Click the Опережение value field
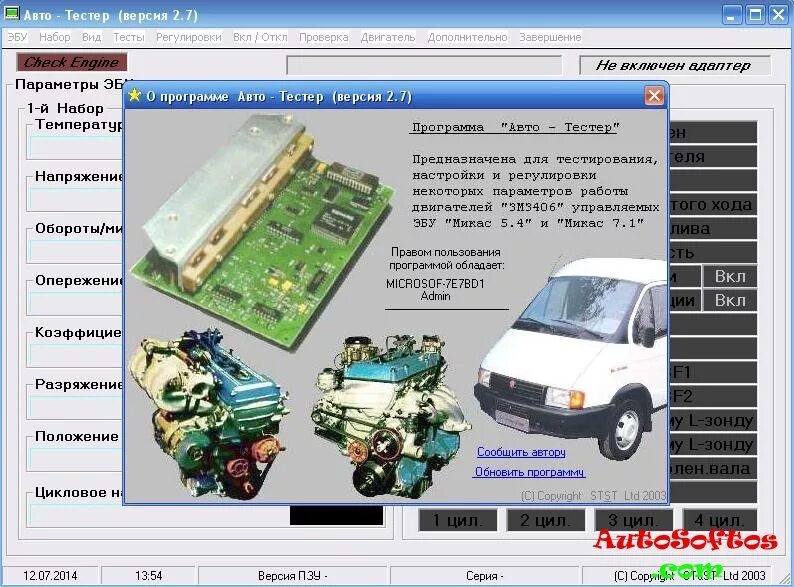This screenshot has width=794, height=587. (76, 302)
